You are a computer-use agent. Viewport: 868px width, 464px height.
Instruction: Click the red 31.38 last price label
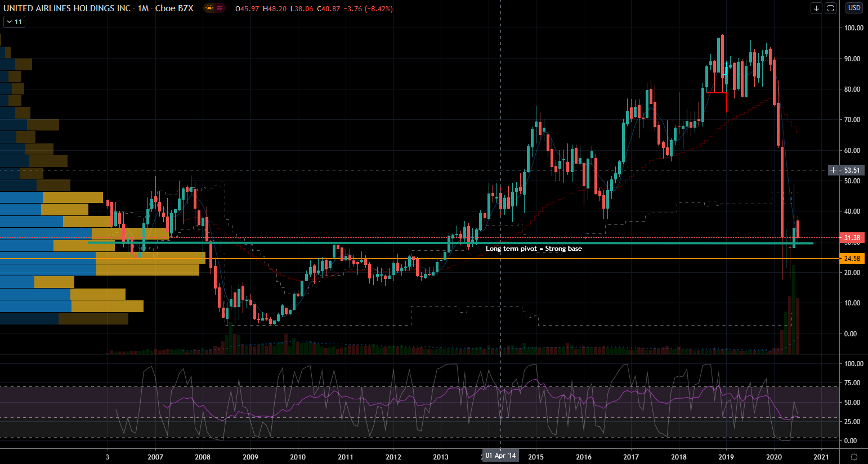[852, 238]
